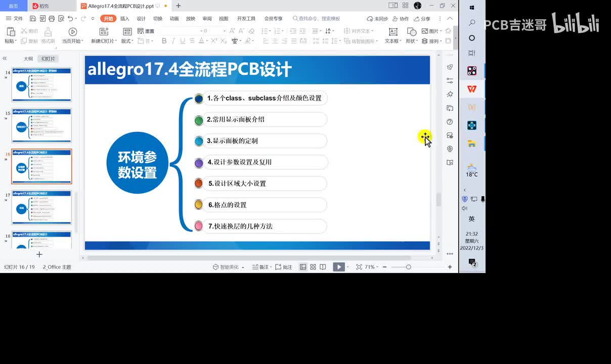Click the Collaborate (协作) button

tap(401, 19)
